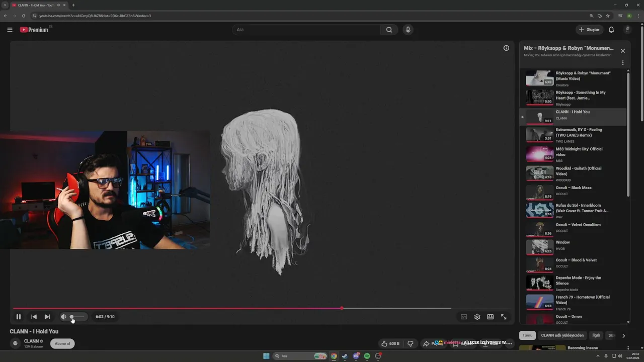Open the player settings gear
This screenshot has height=362, width=644.
coord(477,317)
